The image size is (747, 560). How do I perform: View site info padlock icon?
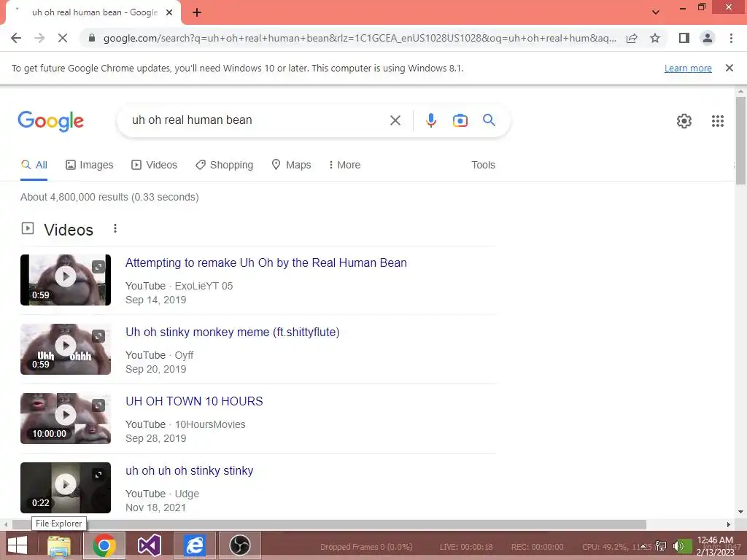coord(92,38)
